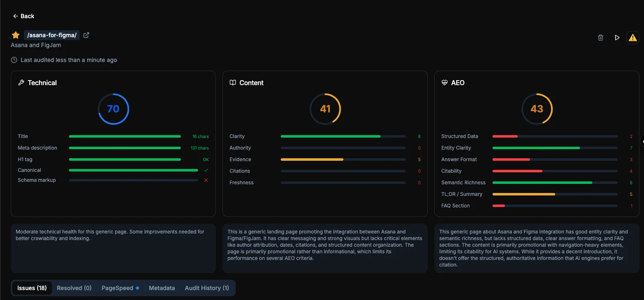The image size is (644, 300).
Task: Click the clock icon beside Last audited
Action: point(14,60)
